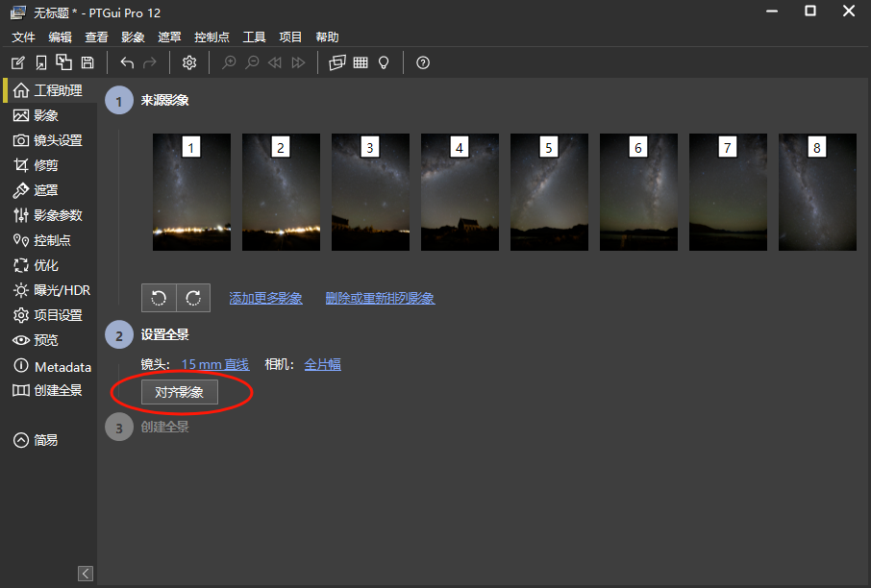Select source image thumbnail 6
This screenshot has width=871, height=588.
point(638,192)
